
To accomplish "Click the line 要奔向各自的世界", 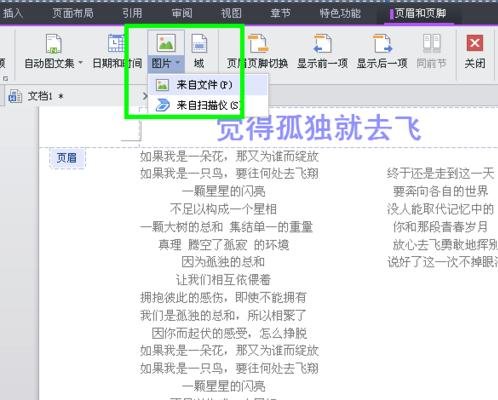I will pos(440,191).
